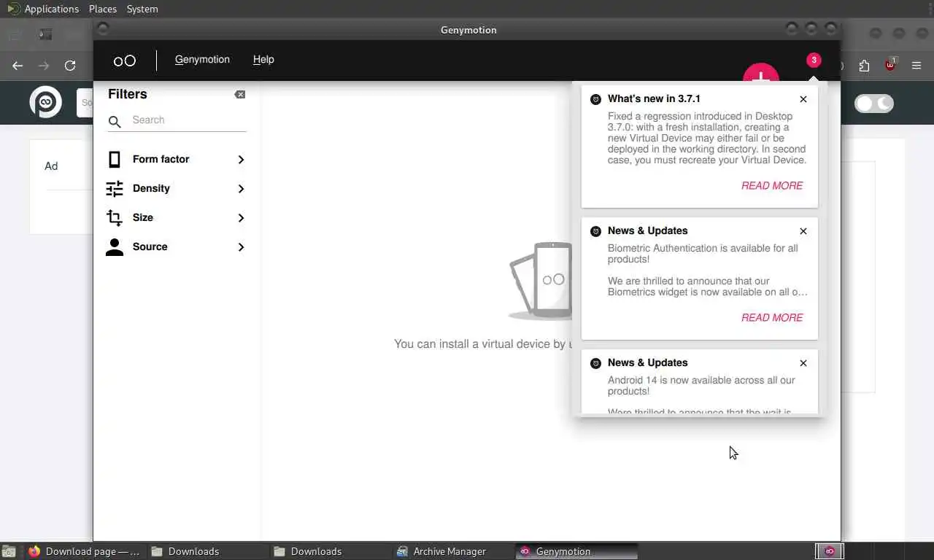Open the browser hamburger menu
934x560 pixels.
coord(916,66)
